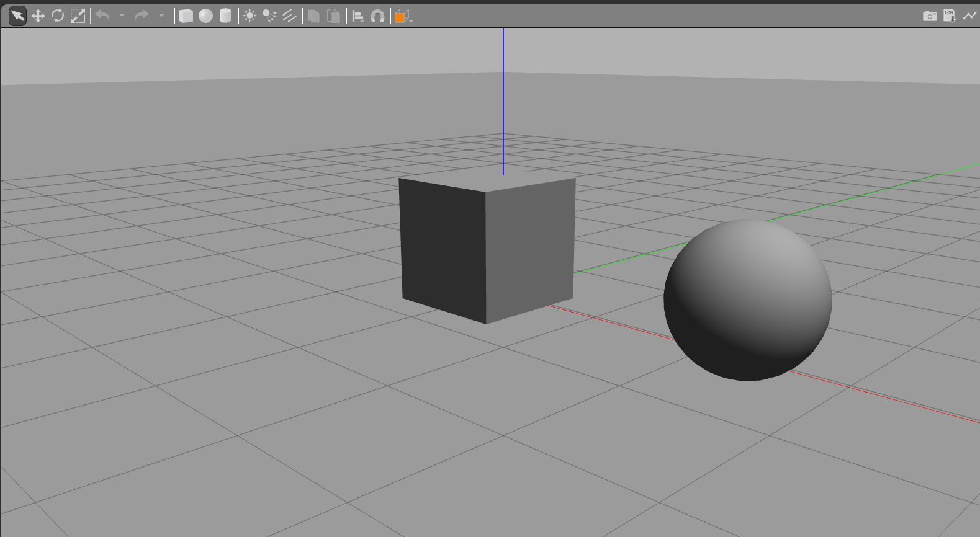Open the LOG data recording icon
The height and width of the screenshot is (537, 980).
[x=950, y=16]
